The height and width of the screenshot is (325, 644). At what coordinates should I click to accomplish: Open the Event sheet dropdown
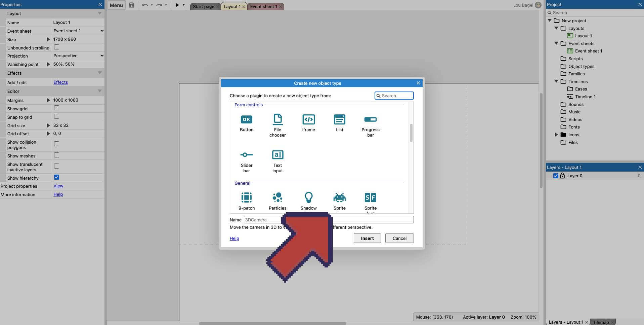pos(78,31)
